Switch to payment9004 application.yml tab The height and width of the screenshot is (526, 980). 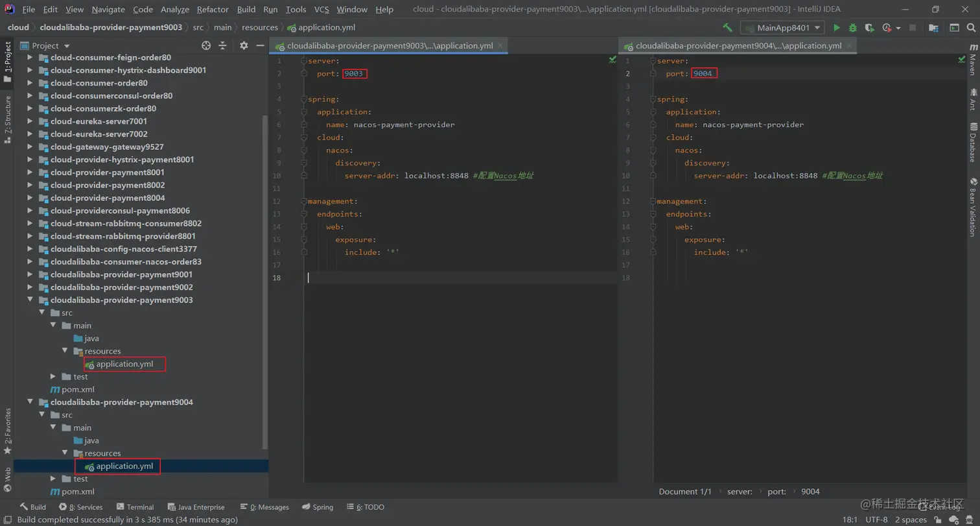coord(738,46)
